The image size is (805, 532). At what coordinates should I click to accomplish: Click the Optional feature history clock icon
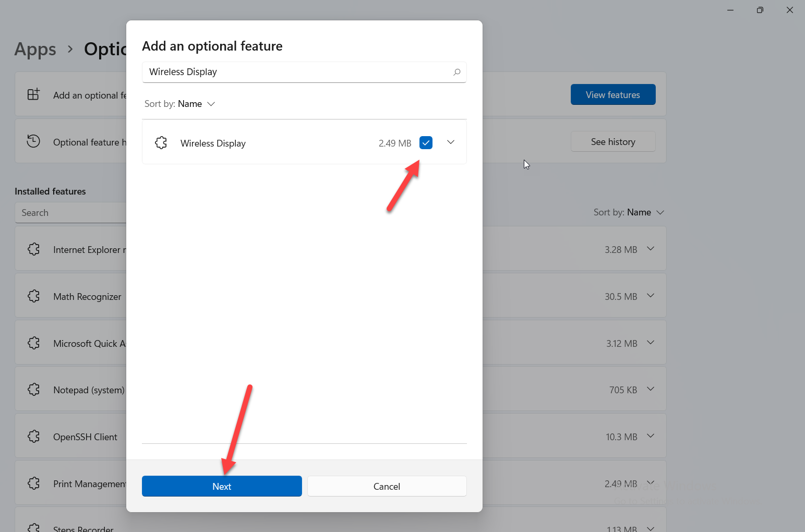(33, 141)
